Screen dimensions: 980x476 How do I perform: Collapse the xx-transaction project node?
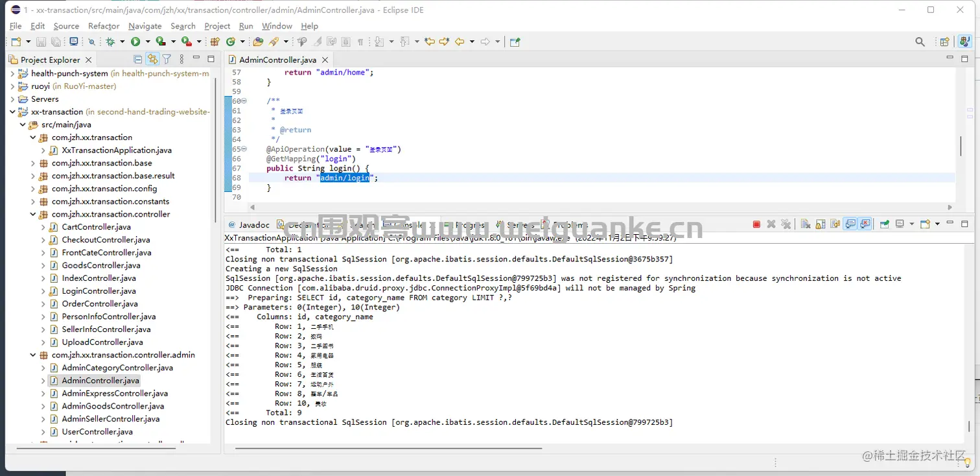[x=12, y=112]
